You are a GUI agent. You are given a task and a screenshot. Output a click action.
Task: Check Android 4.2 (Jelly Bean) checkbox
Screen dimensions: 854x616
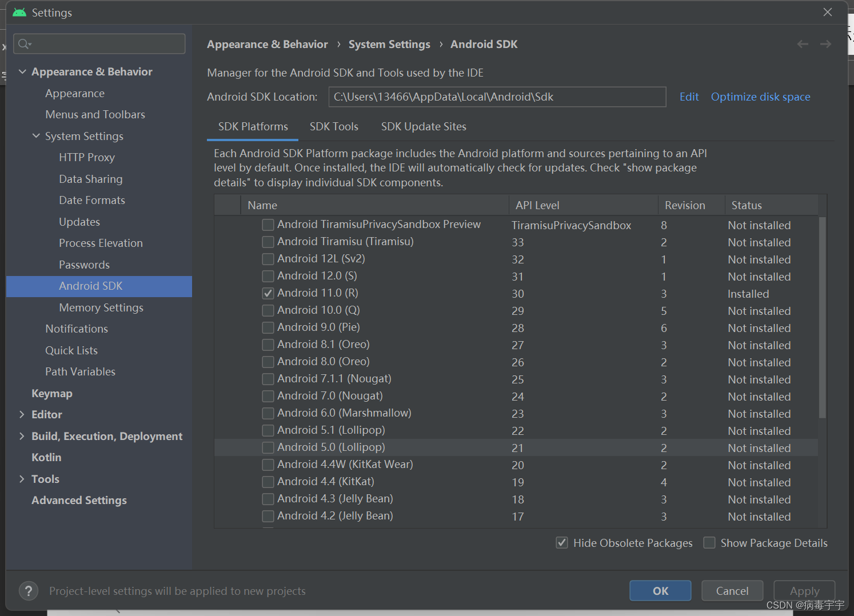(x=268, y=516)
